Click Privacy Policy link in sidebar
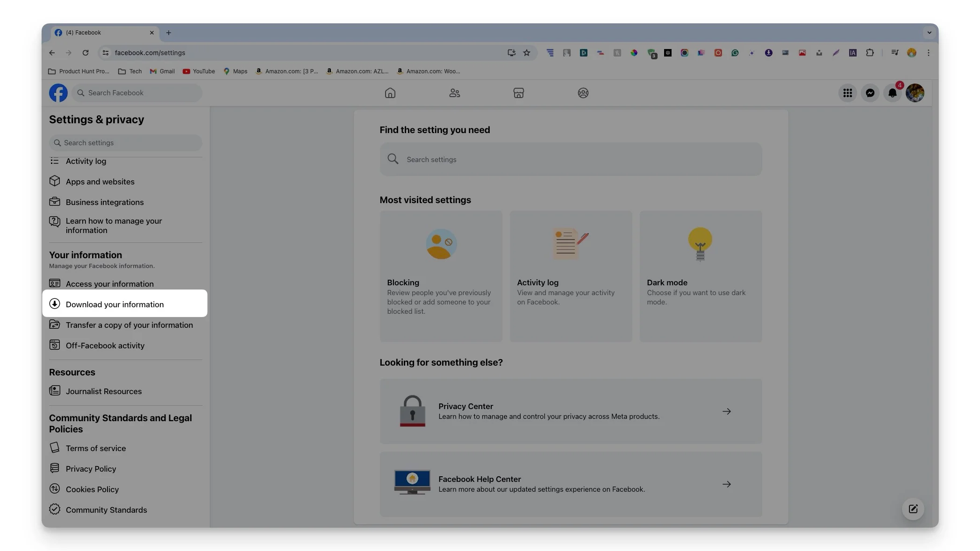980x551 pixels. tap(91, 469)
